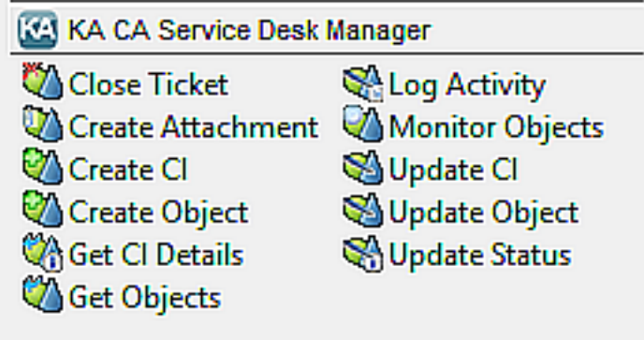Click the Create CI icon

coord(43,167)
